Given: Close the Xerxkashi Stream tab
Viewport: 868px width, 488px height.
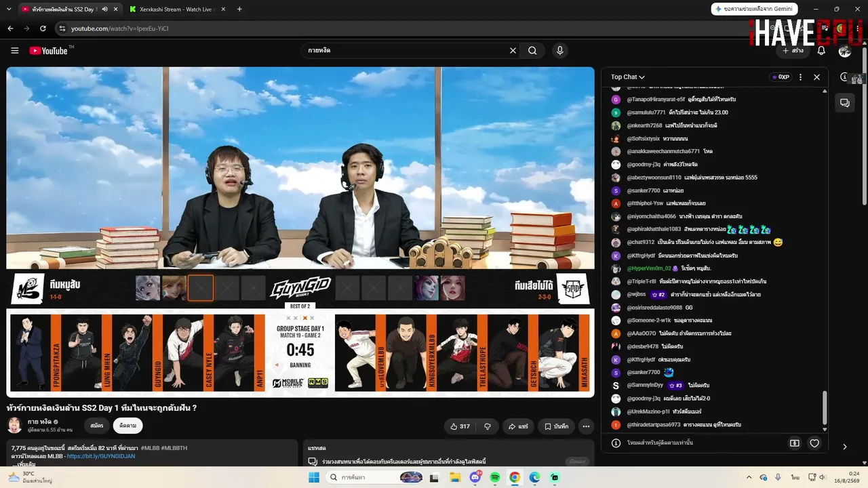Looking at the screenshot, I should [224, 9].
